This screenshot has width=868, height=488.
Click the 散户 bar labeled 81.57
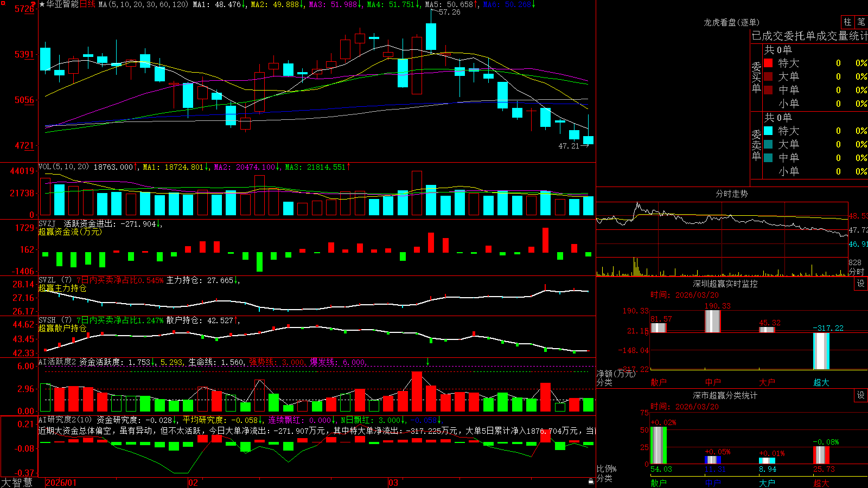coord(659,328)
